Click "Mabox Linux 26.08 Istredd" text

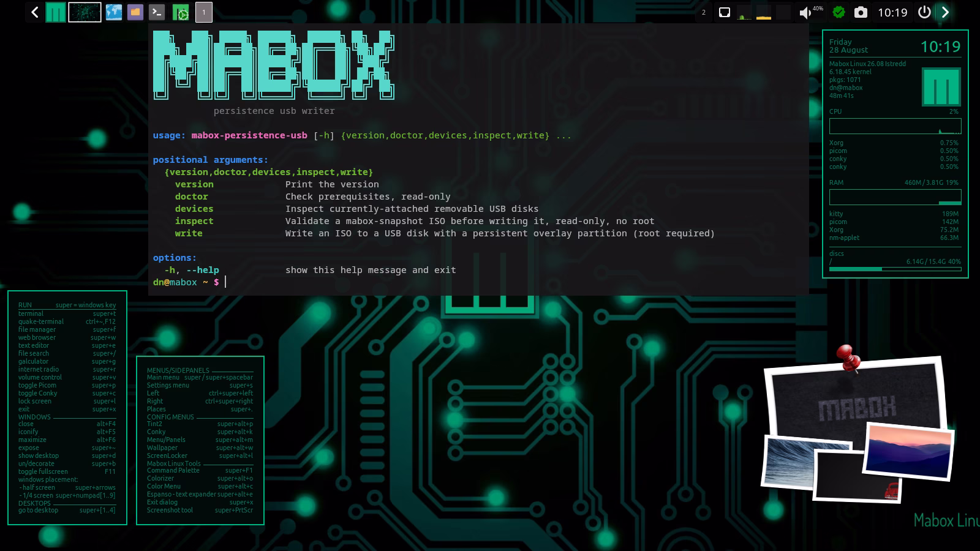tap(867, 64)
